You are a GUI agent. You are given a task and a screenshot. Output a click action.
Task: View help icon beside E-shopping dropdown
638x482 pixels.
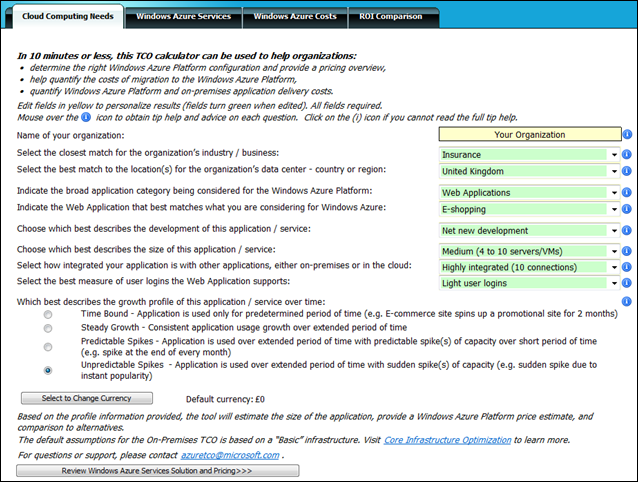tap(627, 209)
